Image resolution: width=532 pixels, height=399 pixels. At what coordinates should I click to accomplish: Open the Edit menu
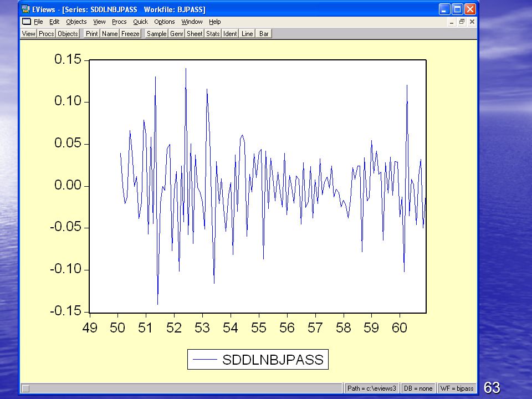[54, 22]
